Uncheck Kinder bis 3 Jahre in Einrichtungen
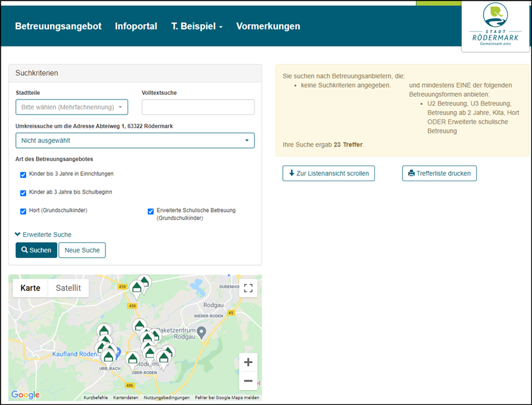Viewport: 532px width, 405px height. [23, 175]
